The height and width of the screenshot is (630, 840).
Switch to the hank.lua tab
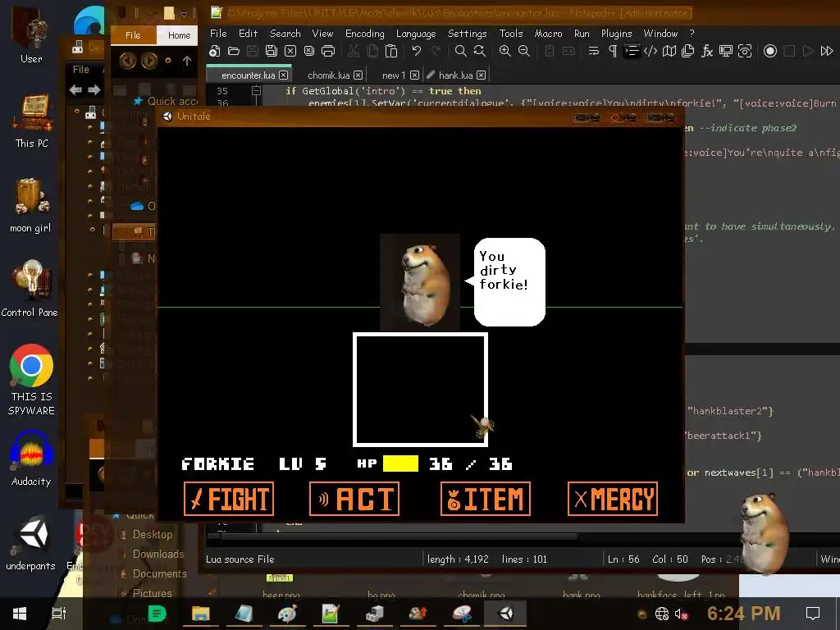tap(455, 75)
